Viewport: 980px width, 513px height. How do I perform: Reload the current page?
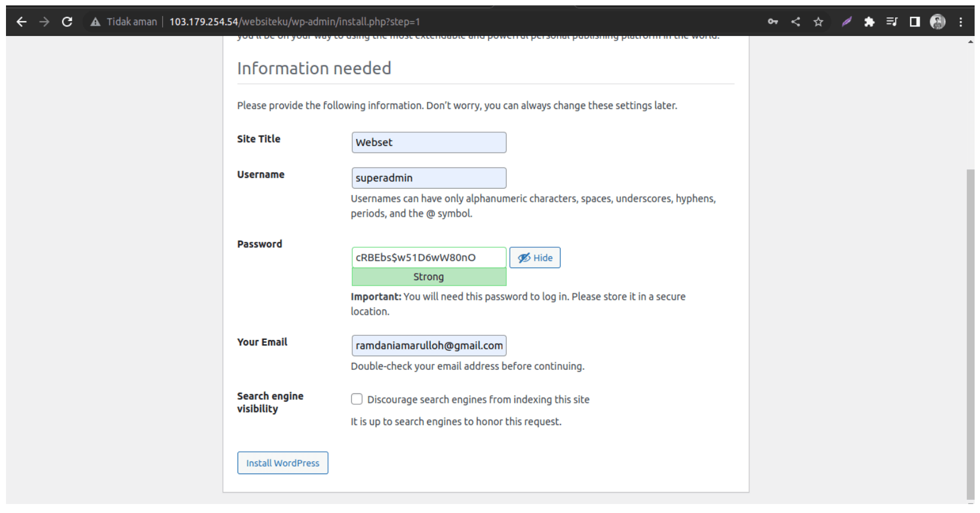[67, 22]
